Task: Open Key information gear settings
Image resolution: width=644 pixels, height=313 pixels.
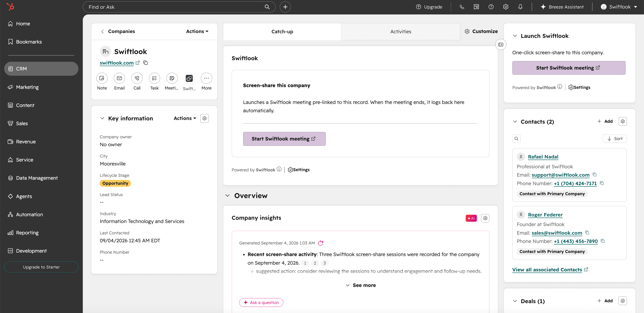Action: coord(205,118)
